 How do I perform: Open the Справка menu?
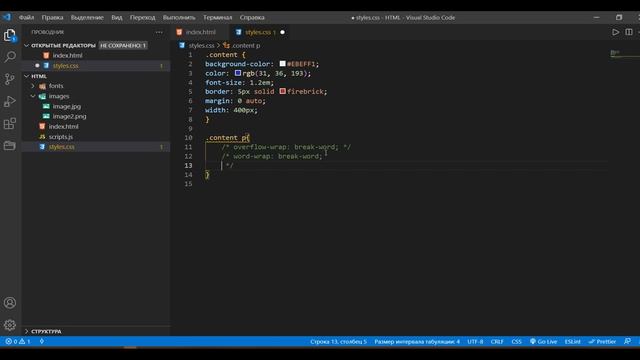(252, 18)
